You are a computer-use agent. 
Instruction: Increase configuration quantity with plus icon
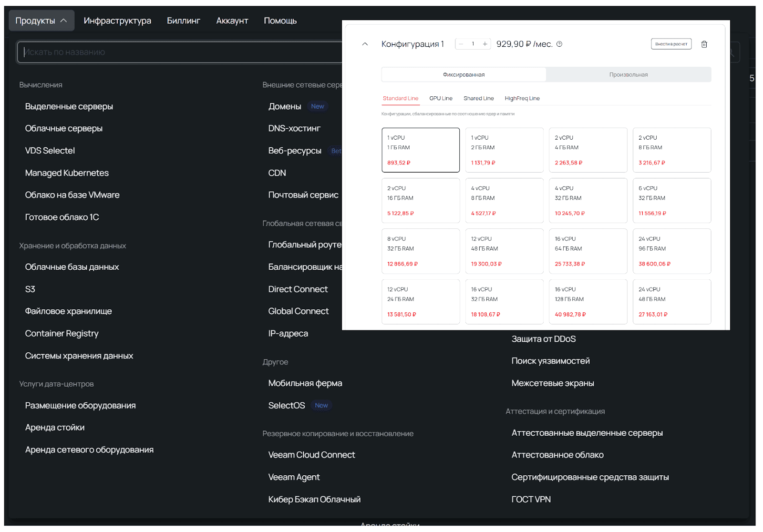(x=485, y=44)
